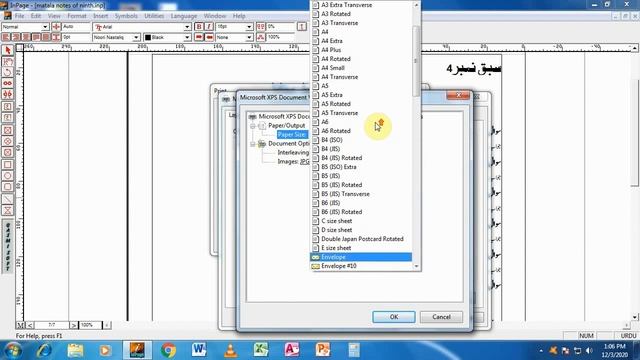Click the 'M' master page button

click(x=20, y=325)
